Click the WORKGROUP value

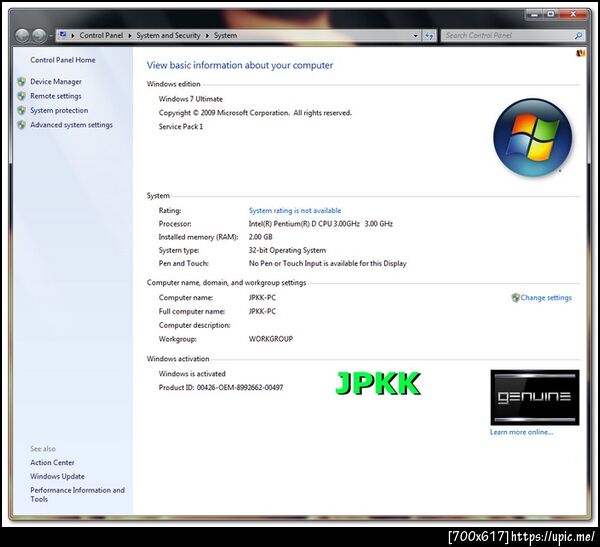point(271,339)
